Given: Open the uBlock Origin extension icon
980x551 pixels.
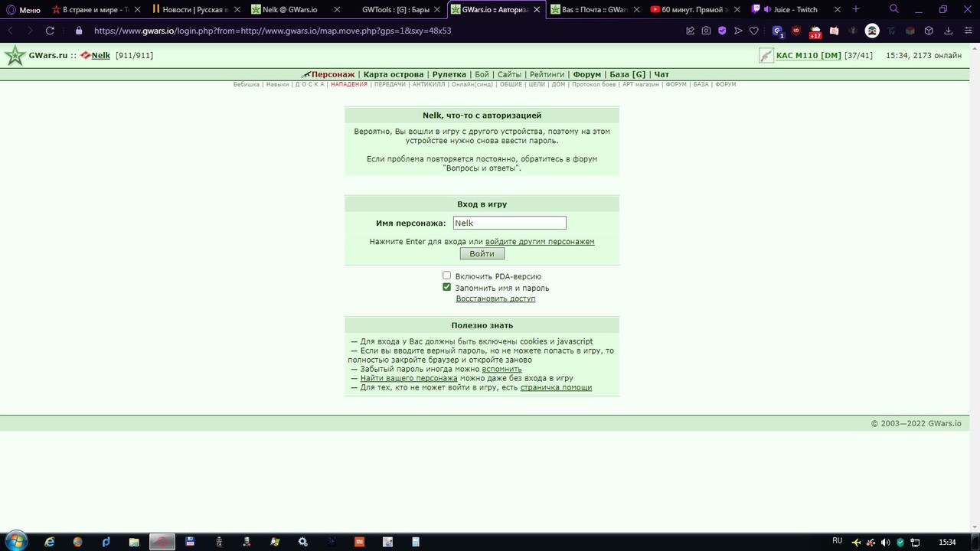Looking at the screenshot, I should [796, 31].
